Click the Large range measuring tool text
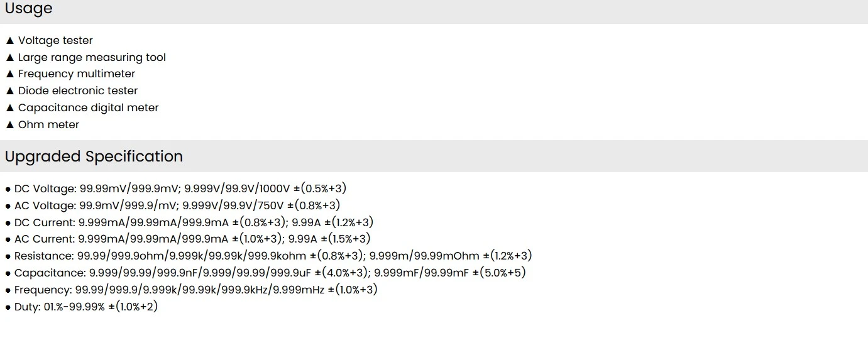Image resolution: width=868 pixels, height=350 pixels. pos(92,58)
